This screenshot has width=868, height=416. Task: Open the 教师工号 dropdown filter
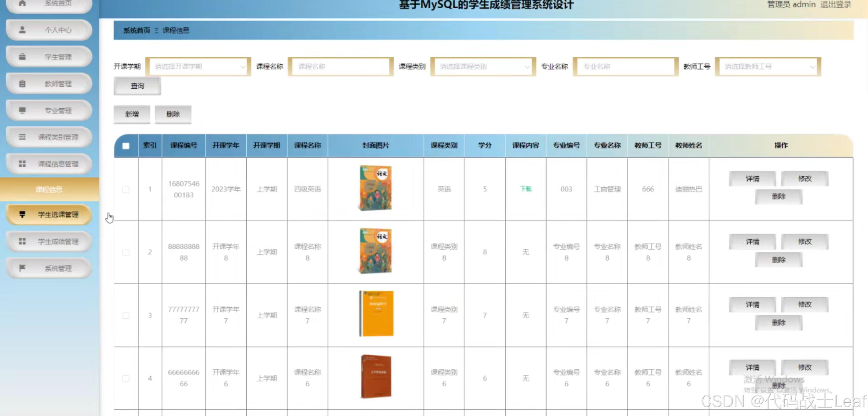click(x=768, y=66)
